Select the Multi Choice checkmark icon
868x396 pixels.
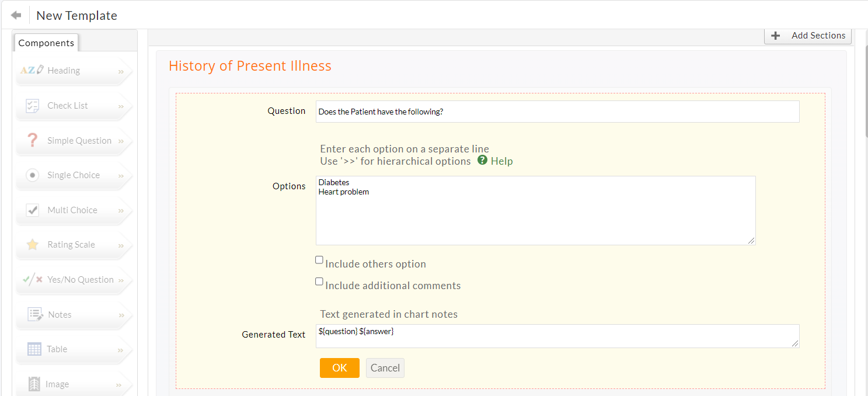point(33,210)
